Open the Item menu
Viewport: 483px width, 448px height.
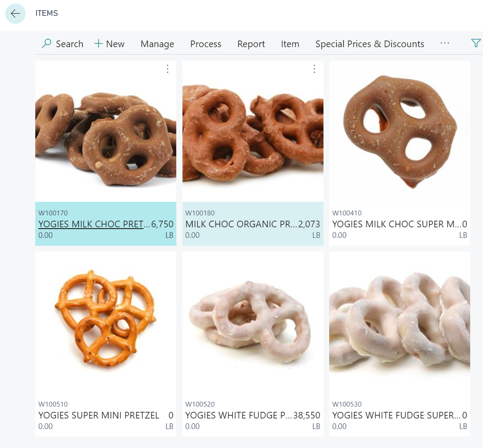[x=290, y=44]
